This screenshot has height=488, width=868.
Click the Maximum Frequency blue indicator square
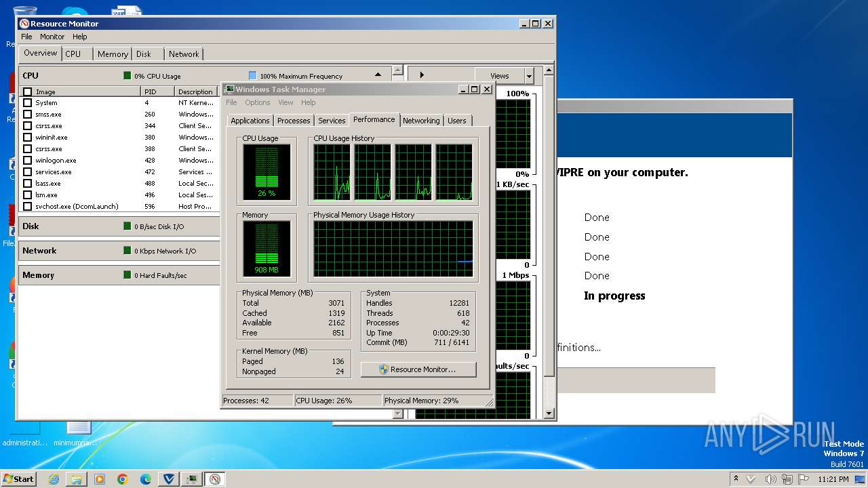point(252,75)
